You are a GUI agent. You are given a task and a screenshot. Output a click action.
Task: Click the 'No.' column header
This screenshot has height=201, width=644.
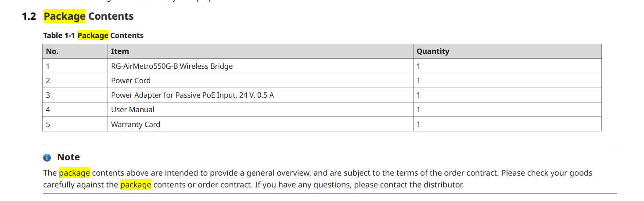coord(75,51)
